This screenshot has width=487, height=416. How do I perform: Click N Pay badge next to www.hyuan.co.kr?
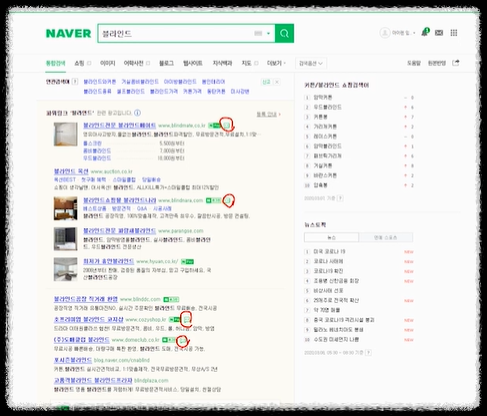187,262
